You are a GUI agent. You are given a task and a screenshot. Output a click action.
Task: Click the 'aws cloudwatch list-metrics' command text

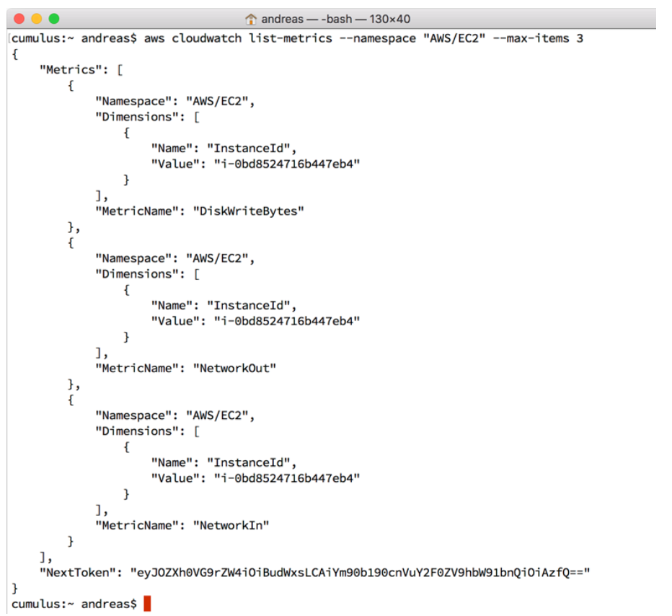coord(238,38)
